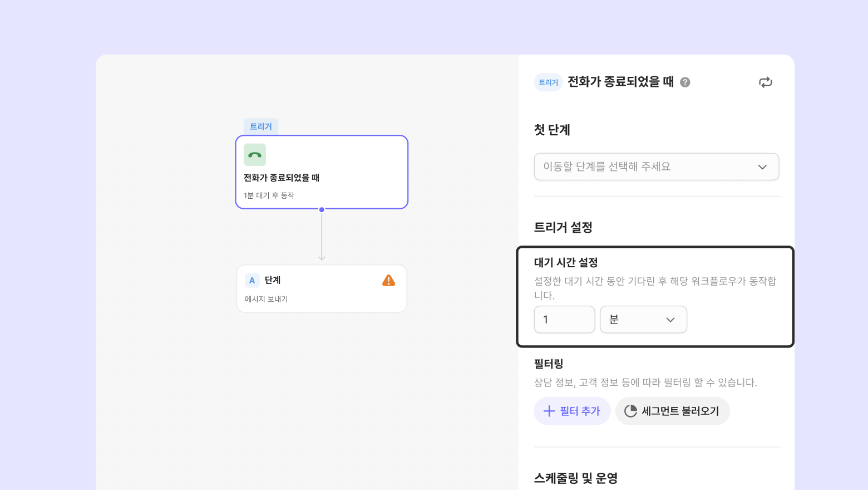Click the 스케줄링 및 운영 section heading

[x=576, y=478]
